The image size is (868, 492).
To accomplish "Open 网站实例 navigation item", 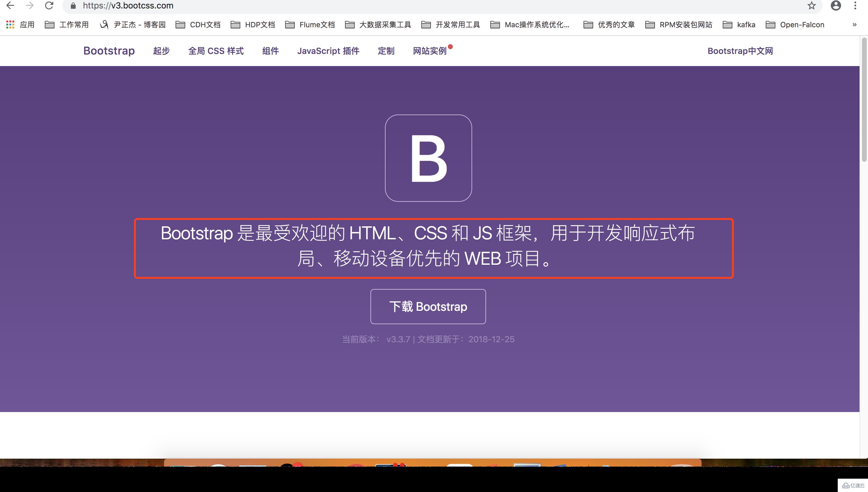I will (x=430, y=51).
